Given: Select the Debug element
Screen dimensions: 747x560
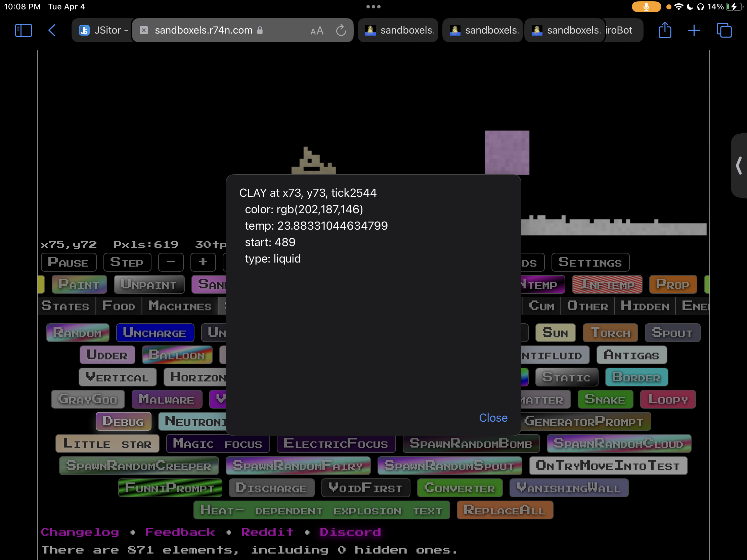Looking at the screenshot, I should point(123,421).
